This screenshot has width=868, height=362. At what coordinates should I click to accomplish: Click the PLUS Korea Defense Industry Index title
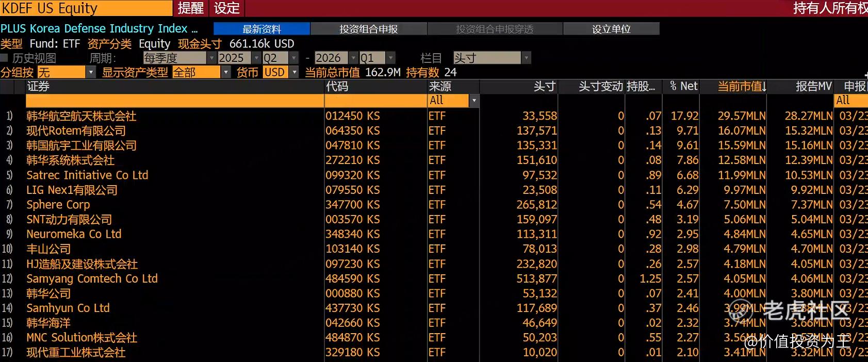pos(99,29)
